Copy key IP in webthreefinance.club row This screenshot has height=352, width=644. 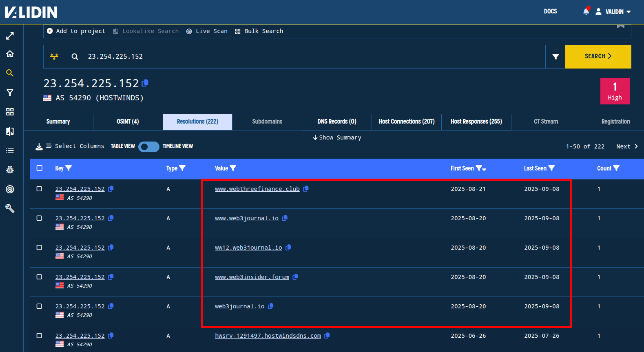[x=111, y=189]
